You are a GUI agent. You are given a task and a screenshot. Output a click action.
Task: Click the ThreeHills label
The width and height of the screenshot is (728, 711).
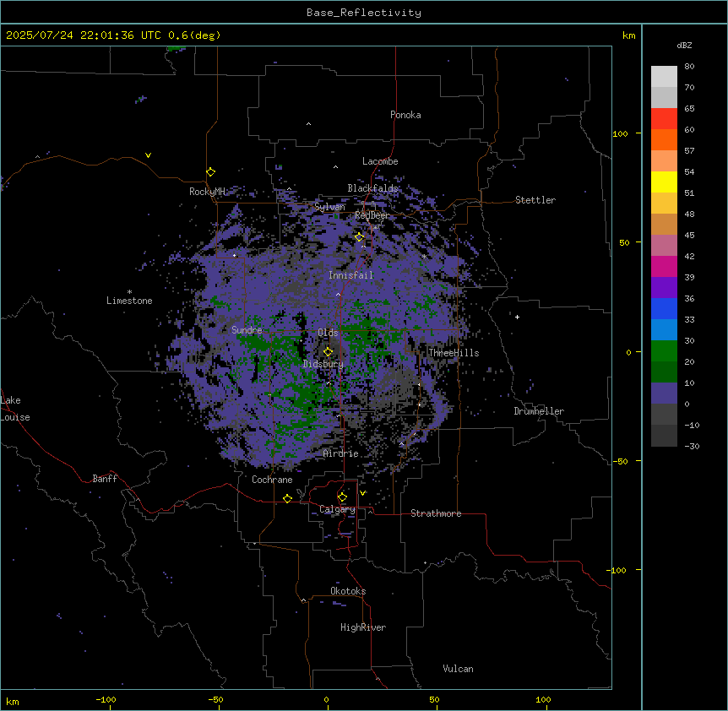(454, 353)
